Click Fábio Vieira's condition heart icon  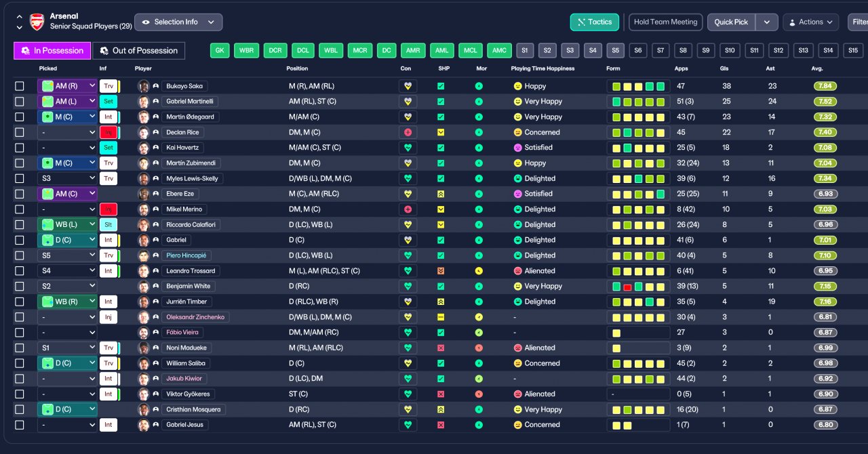coord(408,333)
